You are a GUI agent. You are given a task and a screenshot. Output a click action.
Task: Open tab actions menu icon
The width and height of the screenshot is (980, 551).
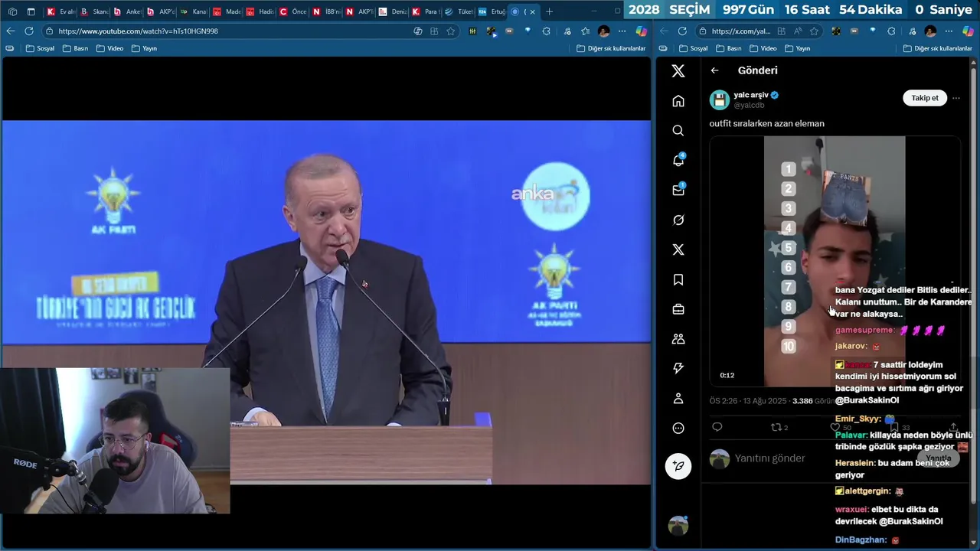tap(31, 11)
